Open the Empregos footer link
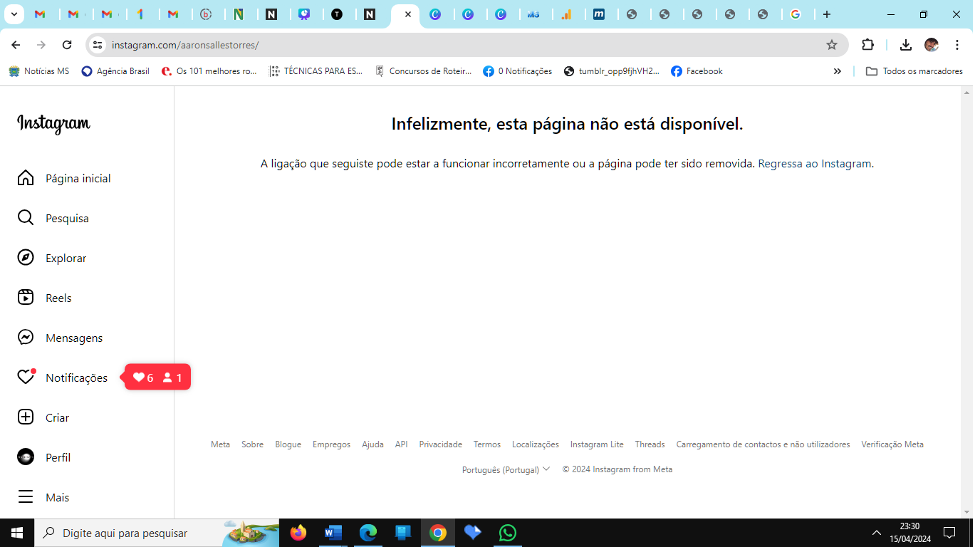 [x=331, y=444]
